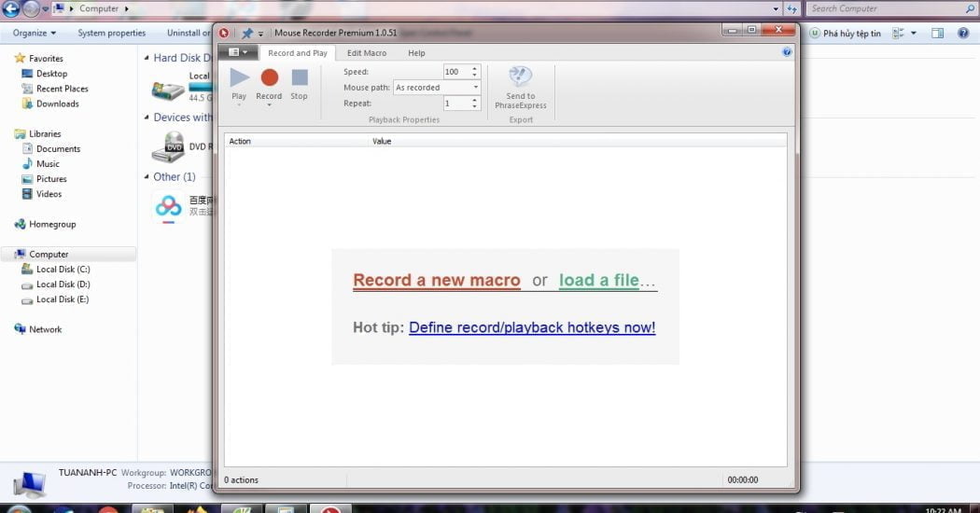Click the 0 actions status text
Viewport: 980px width, 513px height.
241,479
